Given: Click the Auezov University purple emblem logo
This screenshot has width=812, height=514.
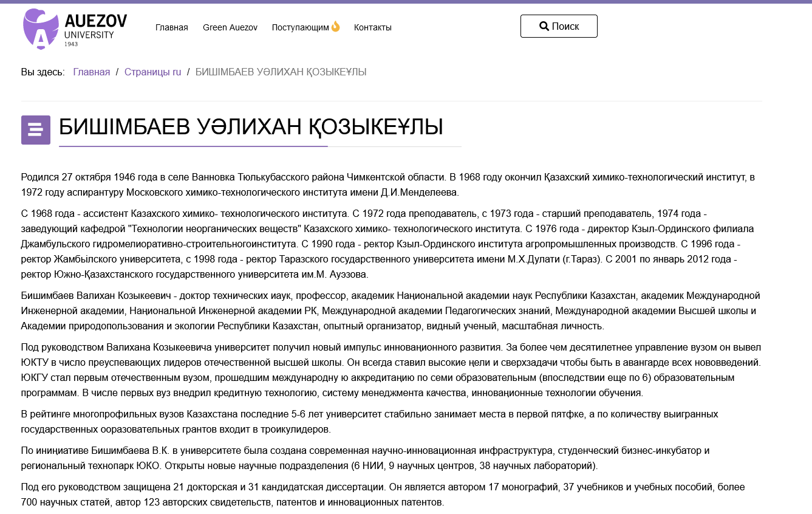Looking at the screenshot, I should (41, 29).
